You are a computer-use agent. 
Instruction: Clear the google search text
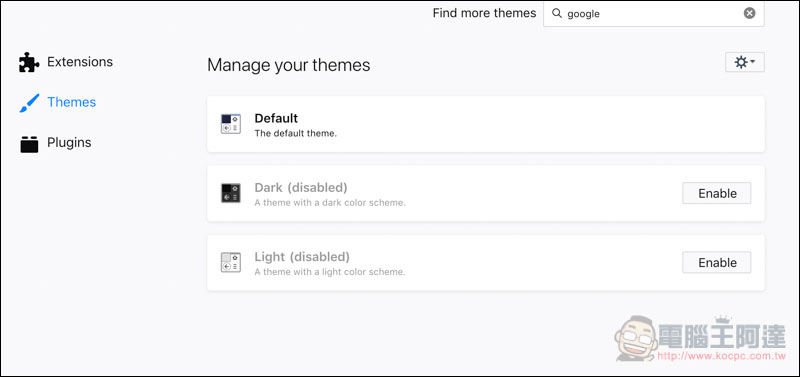click(749, 13)
